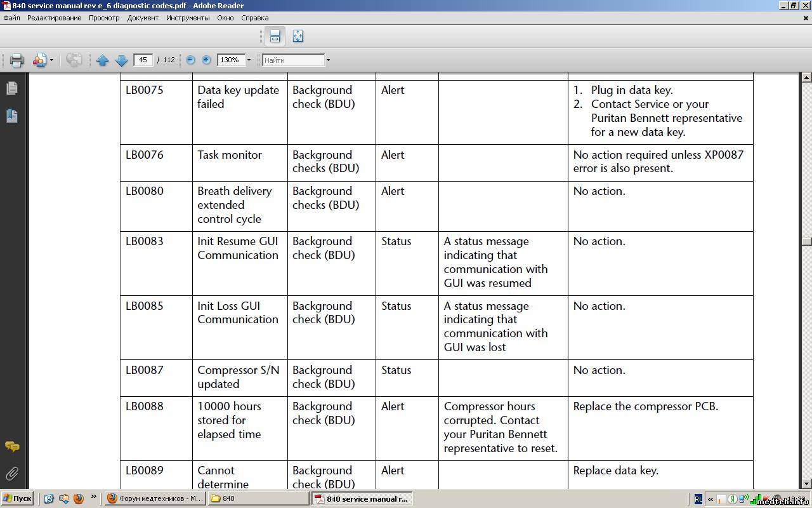Open the Инструменты menu
The width and height of the screenshot is (812, 508).
(188, 18)
